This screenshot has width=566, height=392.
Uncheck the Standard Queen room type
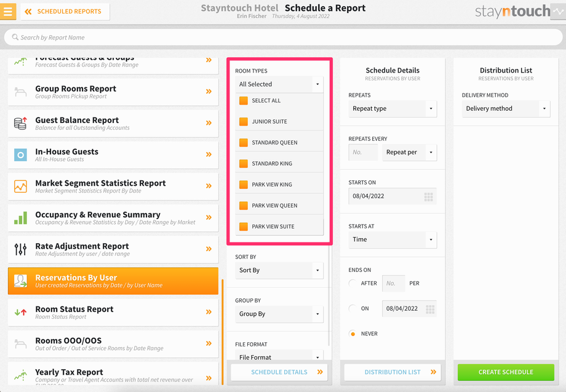[x=244, y=143]
